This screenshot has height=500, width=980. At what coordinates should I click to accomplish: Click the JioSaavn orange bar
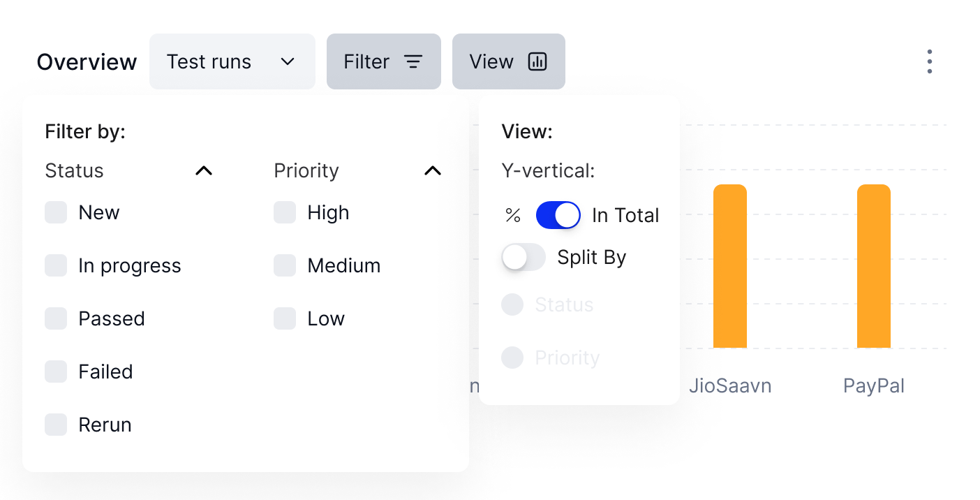[730, 266]
